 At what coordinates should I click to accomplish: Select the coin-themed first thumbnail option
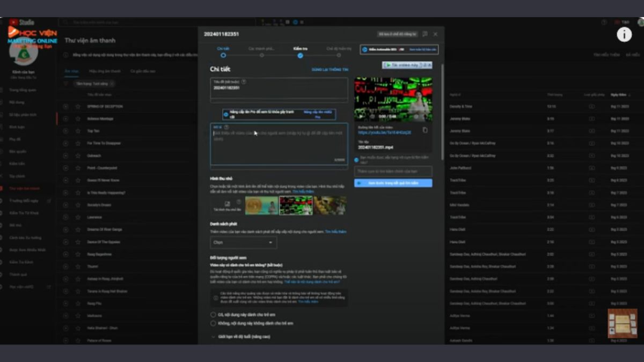click(x=261, y=205)
